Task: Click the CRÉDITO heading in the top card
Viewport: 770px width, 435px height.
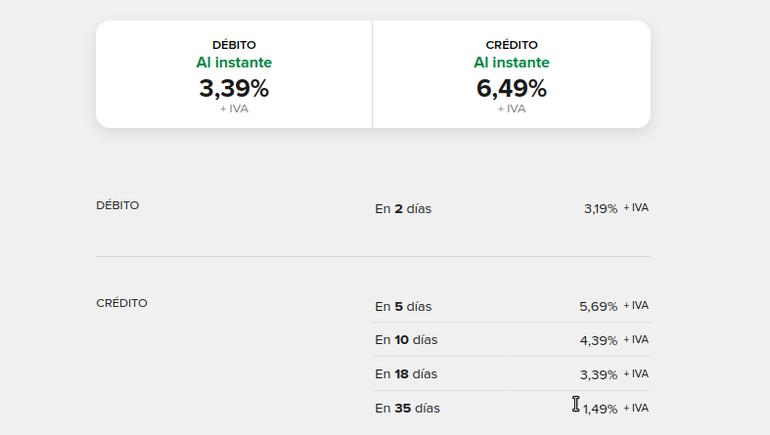Action: (511, 45)
